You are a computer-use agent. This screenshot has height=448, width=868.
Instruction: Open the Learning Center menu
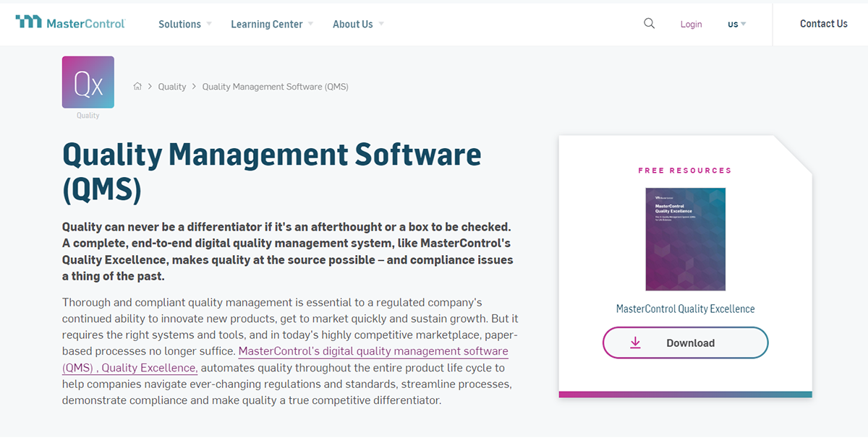(x=266, y=24)
